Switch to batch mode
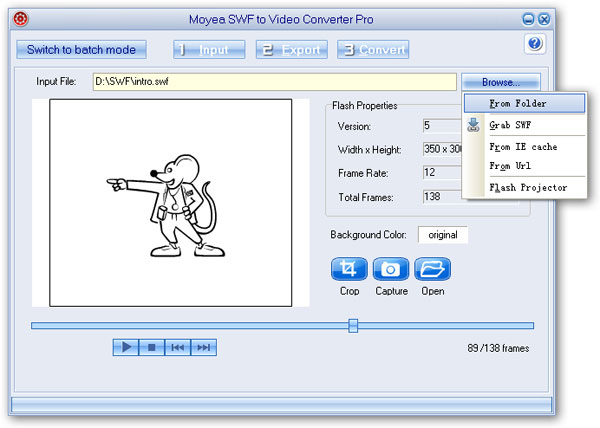 [81, 50]
